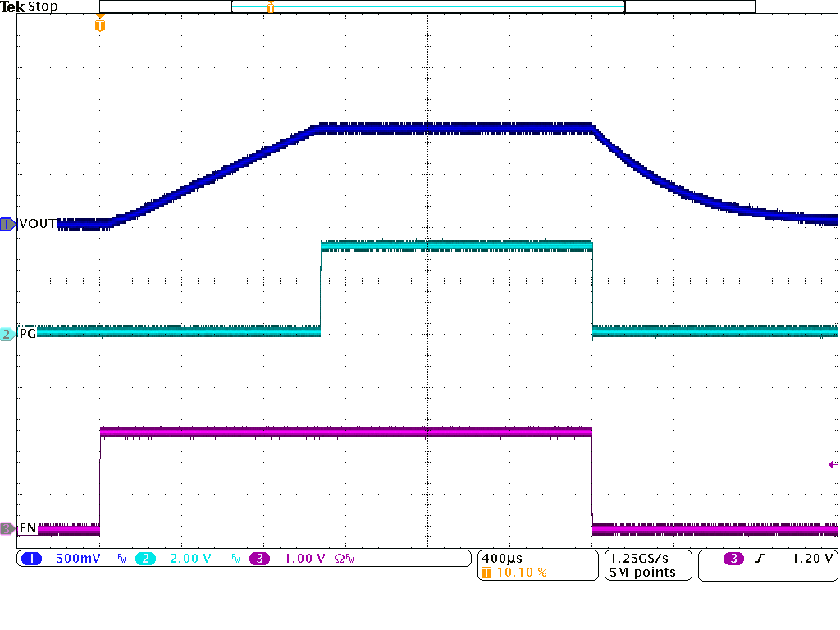Image resolution: width=840 pixels, height=630 pixels.
Task: Click the orange trigger position marker on graticule
Action: coord(100,25)
